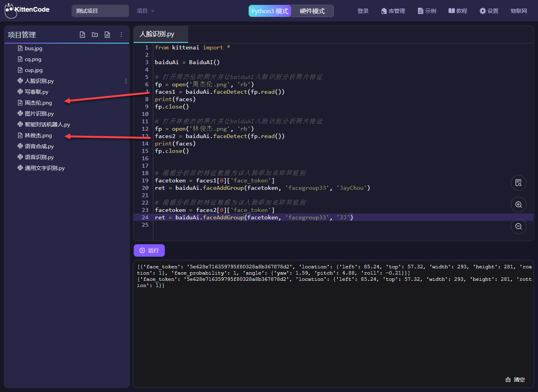Image resolution: width=538 pixels, height=392 pixels.
Task: Click the highlighted faceAddGroup line containing 'JJ'
Action: click(x=254, y=217)
